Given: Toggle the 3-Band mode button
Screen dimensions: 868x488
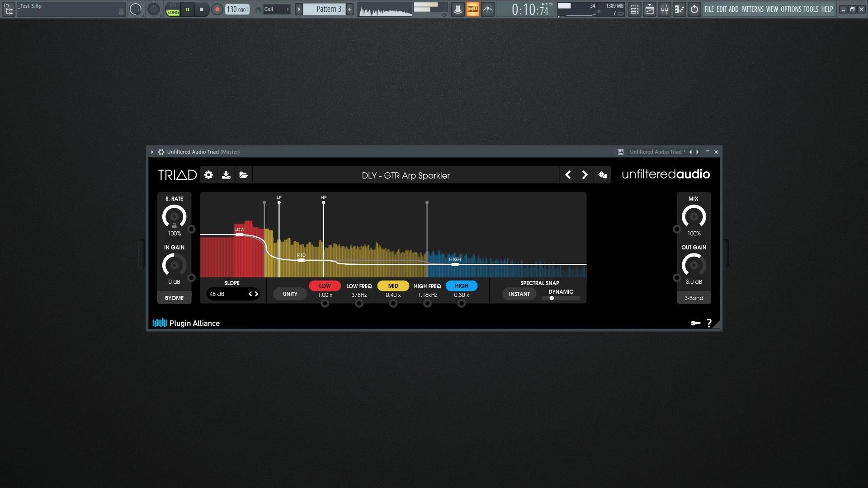Looking at the screenshot, I should click(693, 298).
